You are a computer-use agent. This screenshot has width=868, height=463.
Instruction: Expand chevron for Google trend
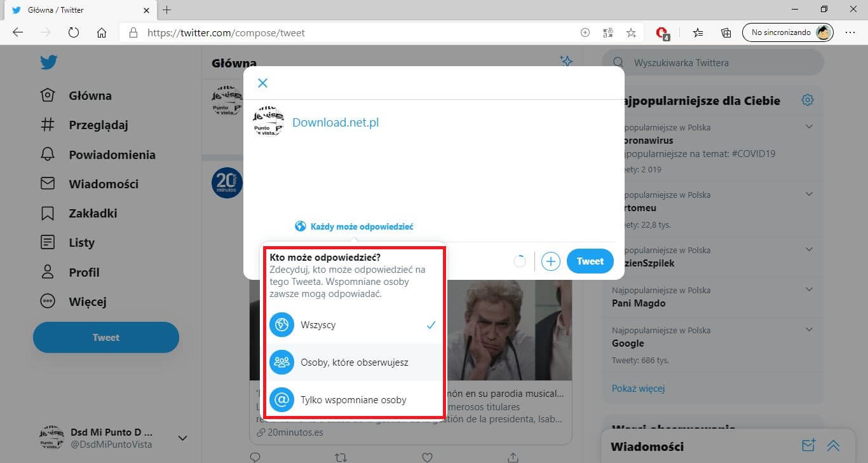[810, 329]
